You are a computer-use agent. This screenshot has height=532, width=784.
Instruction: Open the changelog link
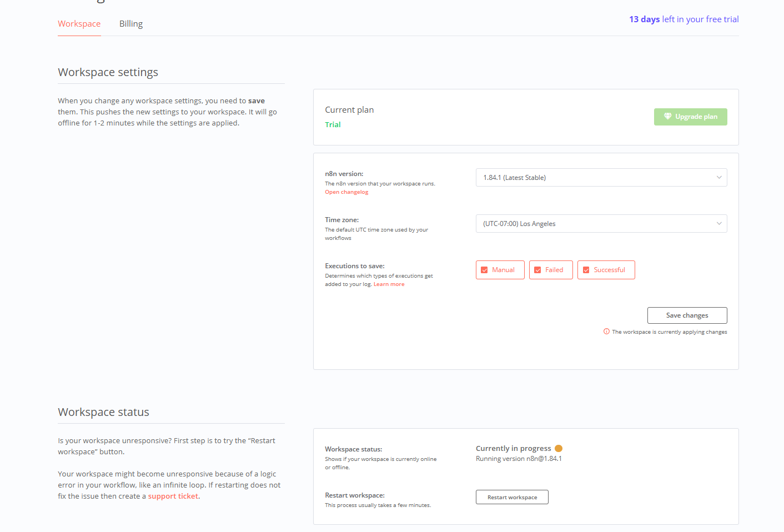[346, 192]
